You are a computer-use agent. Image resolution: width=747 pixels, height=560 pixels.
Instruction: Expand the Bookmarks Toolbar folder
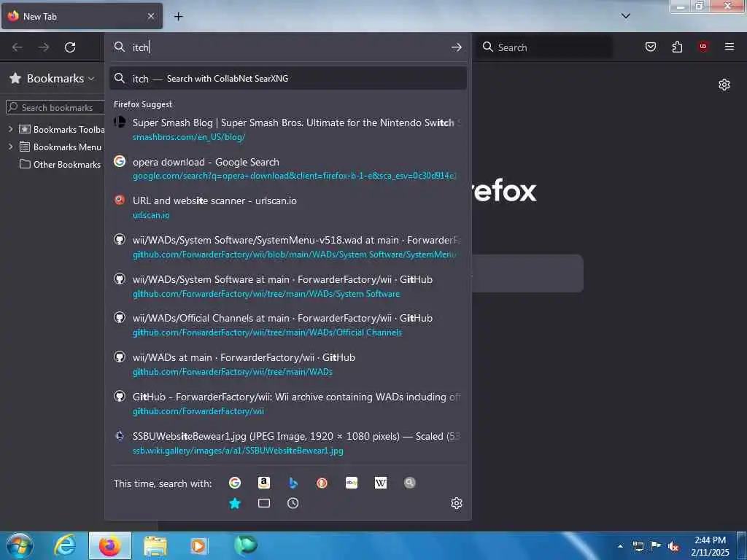pyautogui.click(x=10, y=129)
